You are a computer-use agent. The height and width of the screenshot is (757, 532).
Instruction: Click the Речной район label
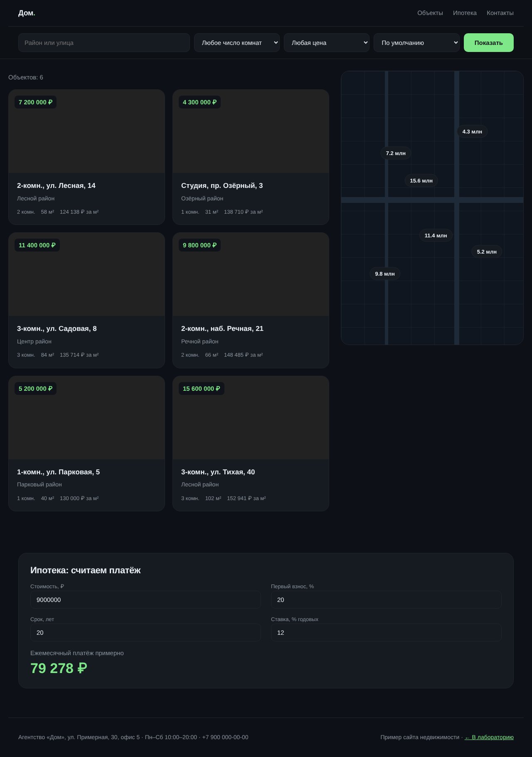(x=199, y=341)
